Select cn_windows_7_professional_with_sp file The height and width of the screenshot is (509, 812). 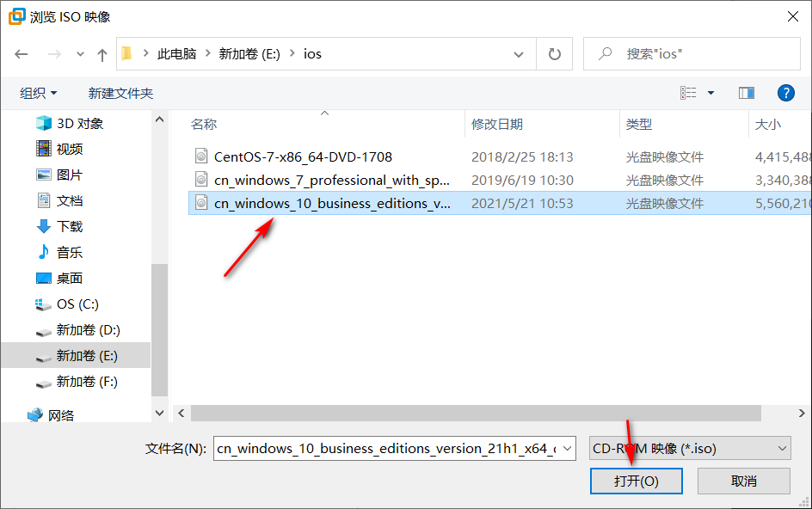click(x=331, y=181)
